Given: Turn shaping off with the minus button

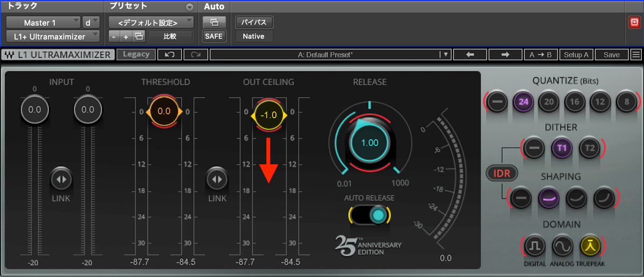Looking at the screenshot, I should click(521, 198).
